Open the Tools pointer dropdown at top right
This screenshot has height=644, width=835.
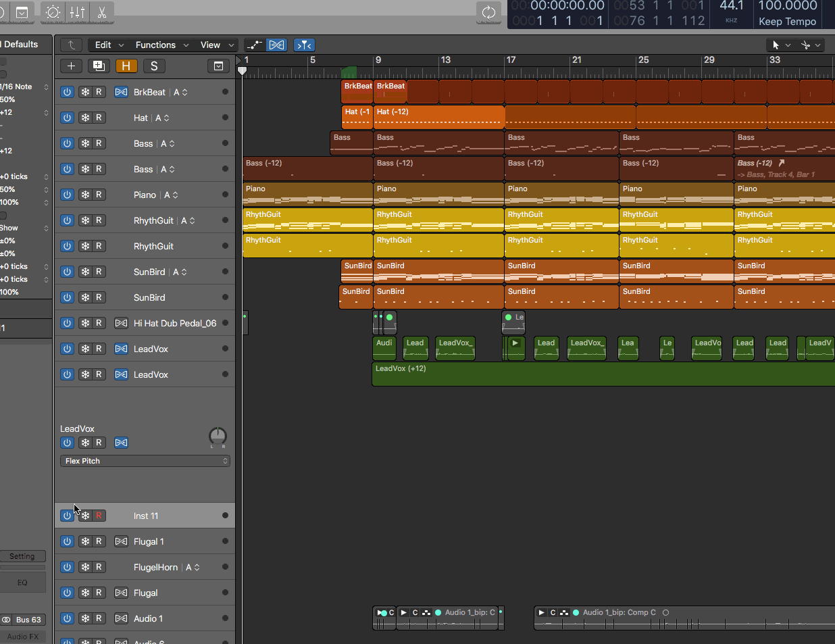point(780,45)
